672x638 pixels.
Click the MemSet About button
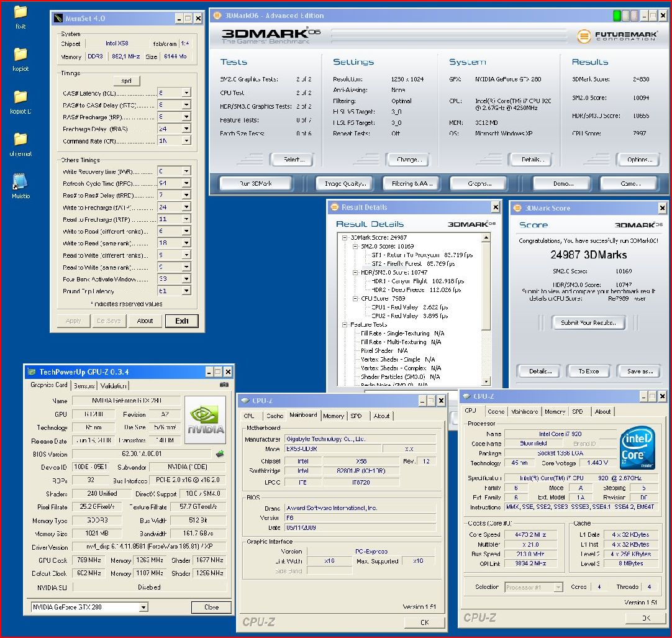click(145, 321)
